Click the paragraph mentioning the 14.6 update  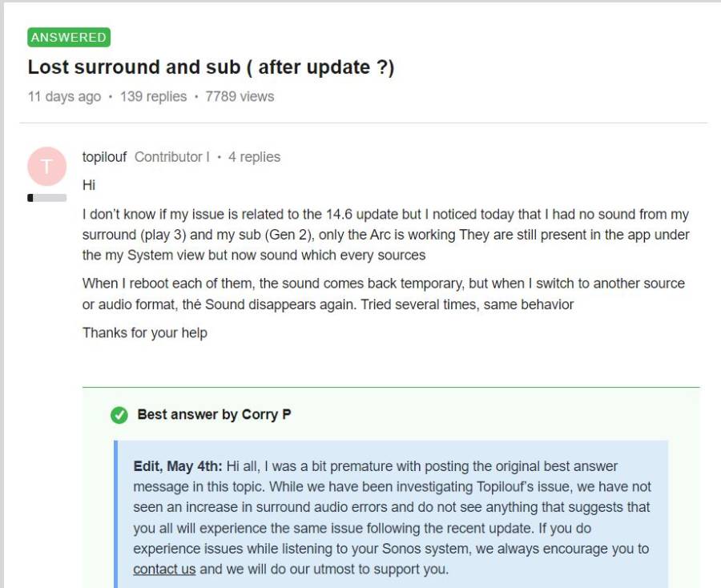(385, 235)
